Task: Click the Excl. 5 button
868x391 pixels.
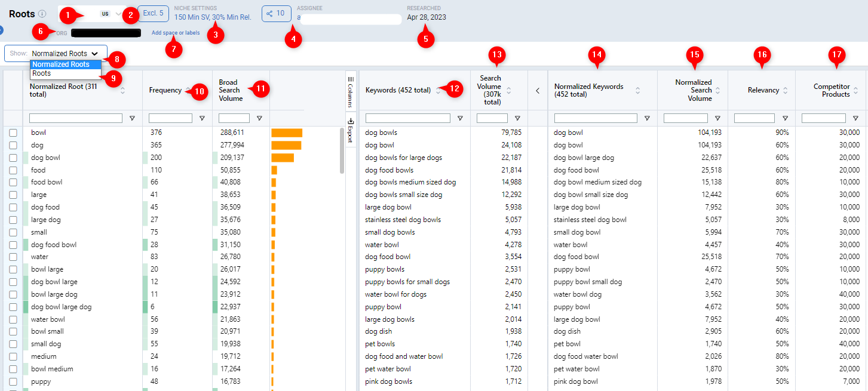Action: click(153, 13)
